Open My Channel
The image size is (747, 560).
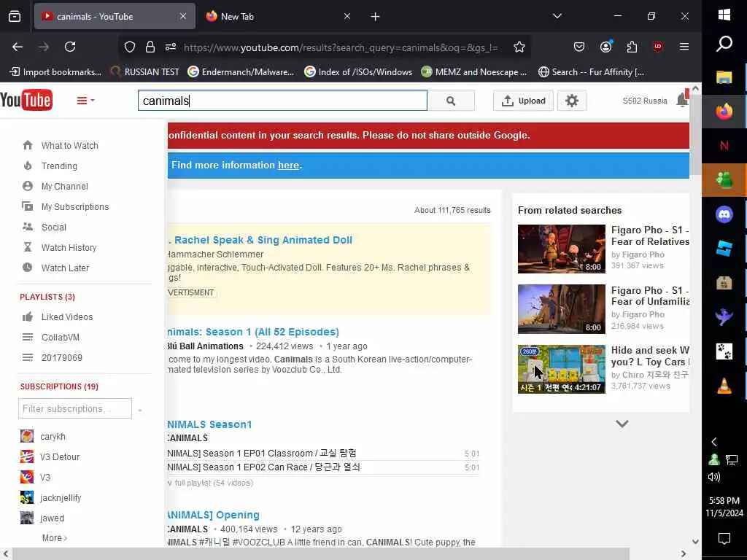pyautogui.click(x=64, y=186)
